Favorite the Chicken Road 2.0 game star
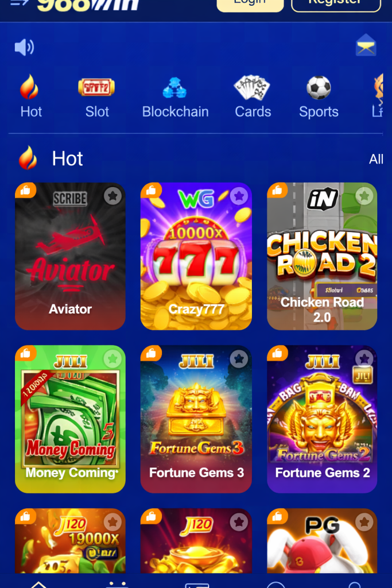This screenshot has width=392, height=588. pos(364,196)
